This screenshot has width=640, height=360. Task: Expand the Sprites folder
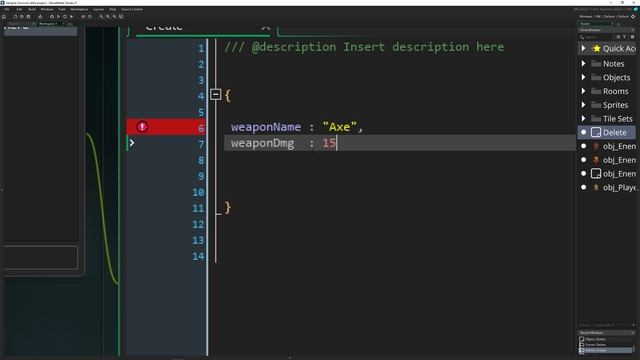click(583, 105)
